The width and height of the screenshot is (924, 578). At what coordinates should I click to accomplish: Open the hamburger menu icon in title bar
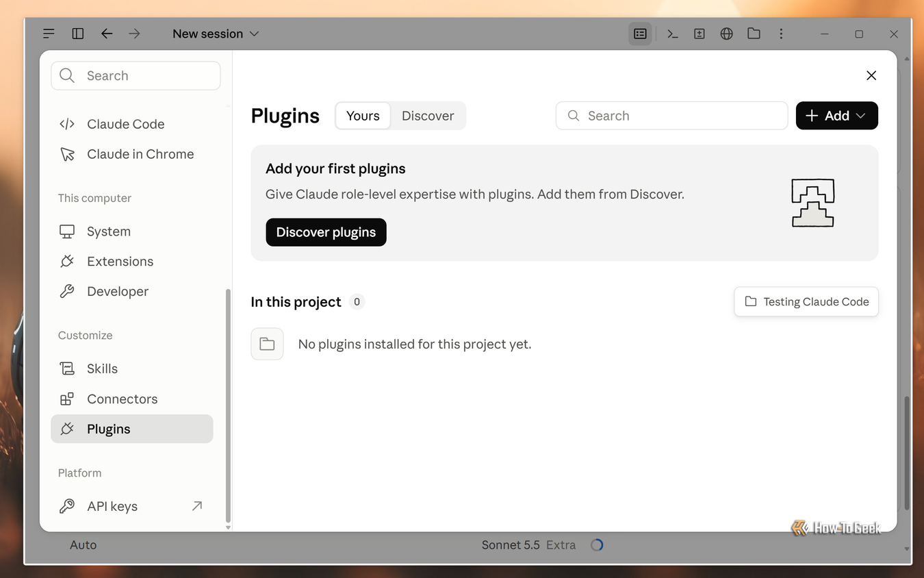pos(49,34)
